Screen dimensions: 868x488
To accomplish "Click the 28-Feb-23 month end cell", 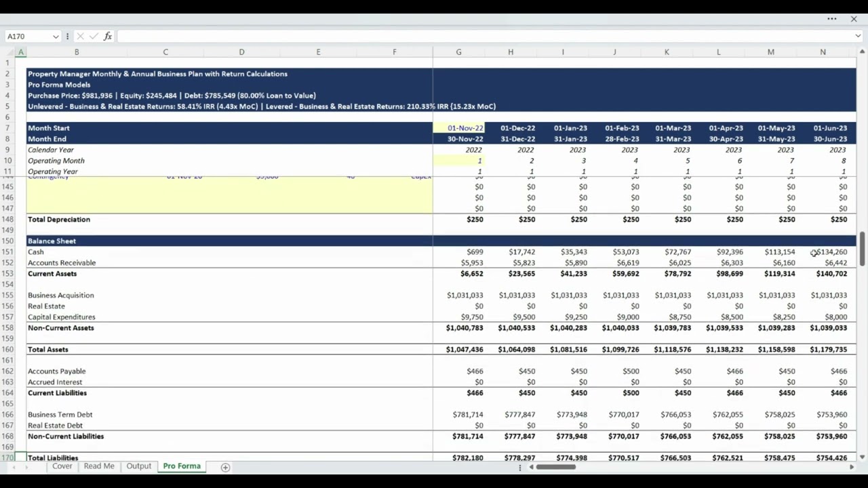I will point(622,139).
